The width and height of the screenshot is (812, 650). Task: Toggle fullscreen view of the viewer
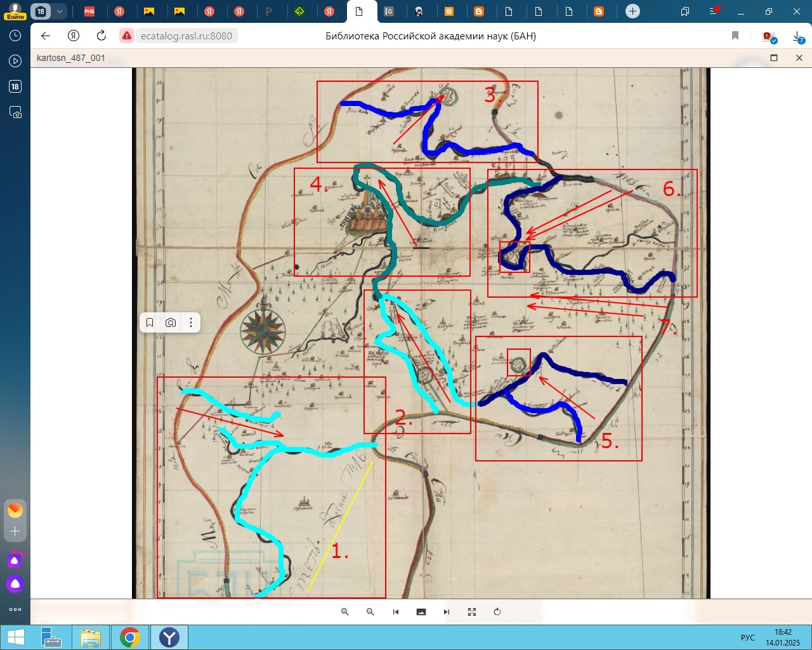pyautogui.click(x=471, y=612)
